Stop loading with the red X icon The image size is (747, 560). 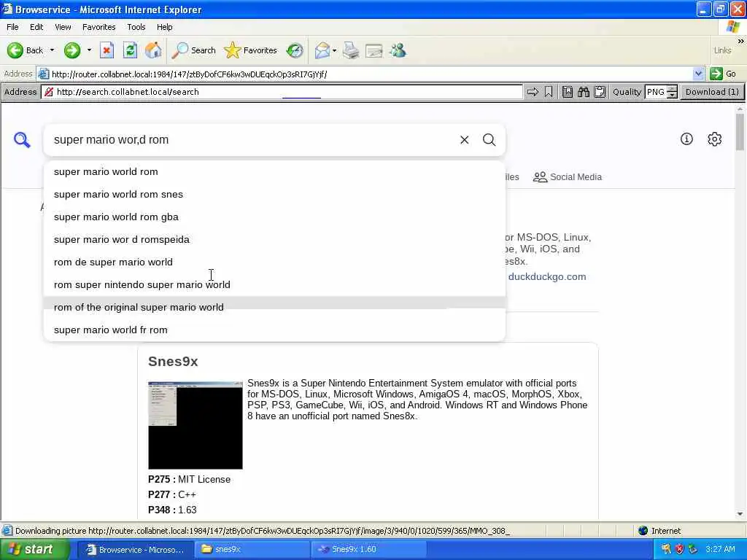pos(107,50)
